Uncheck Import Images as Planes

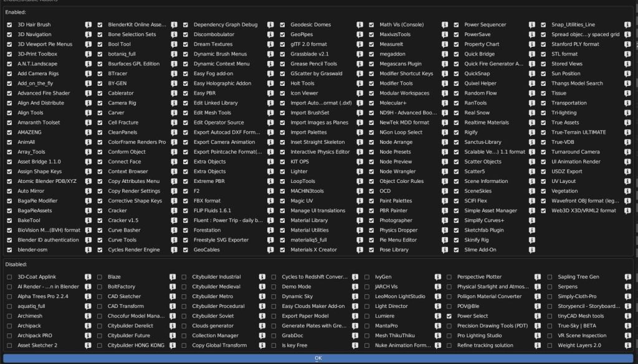[282, 123]
